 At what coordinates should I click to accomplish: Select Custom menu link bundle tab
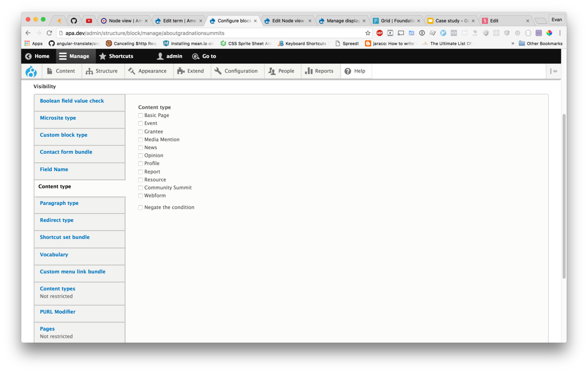click(x=80, y=273)
